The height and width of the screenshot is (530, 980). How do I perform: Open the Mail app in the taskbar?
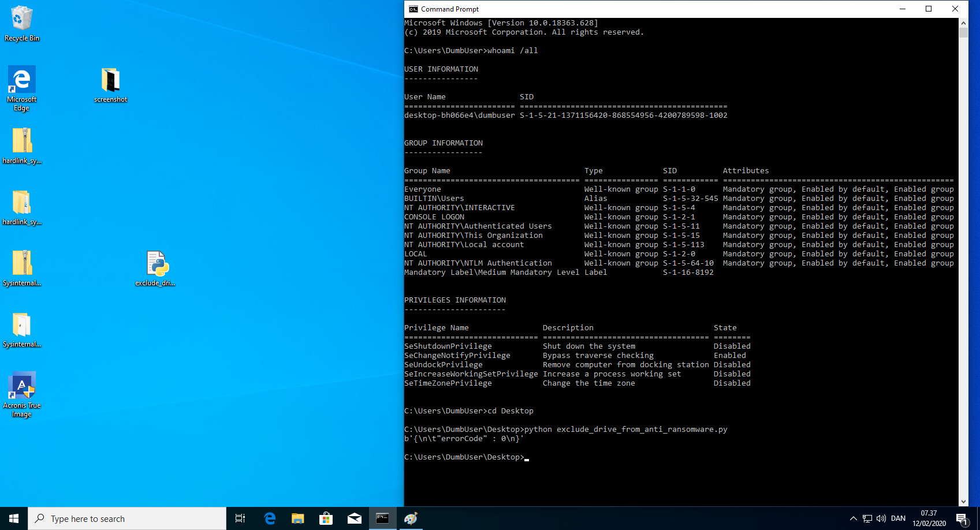tap(354, 518)
